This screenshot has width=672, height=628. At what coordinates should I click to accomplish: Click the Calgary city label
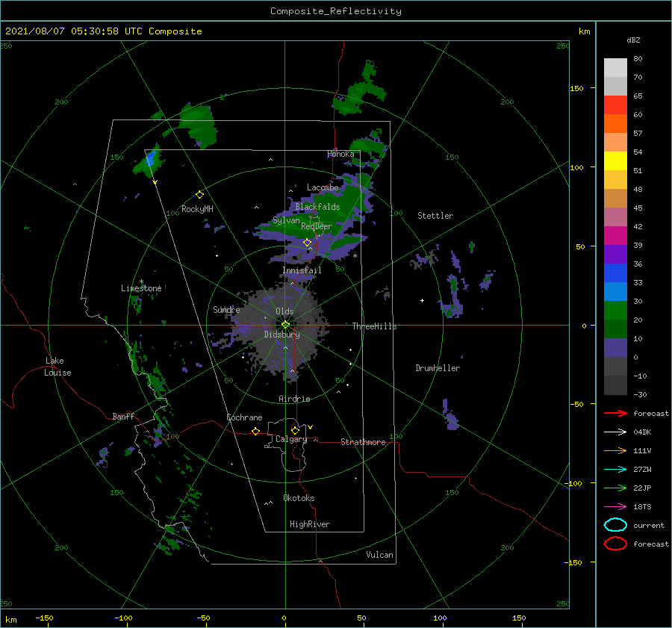pyautogui.click(x=291, y=439)
